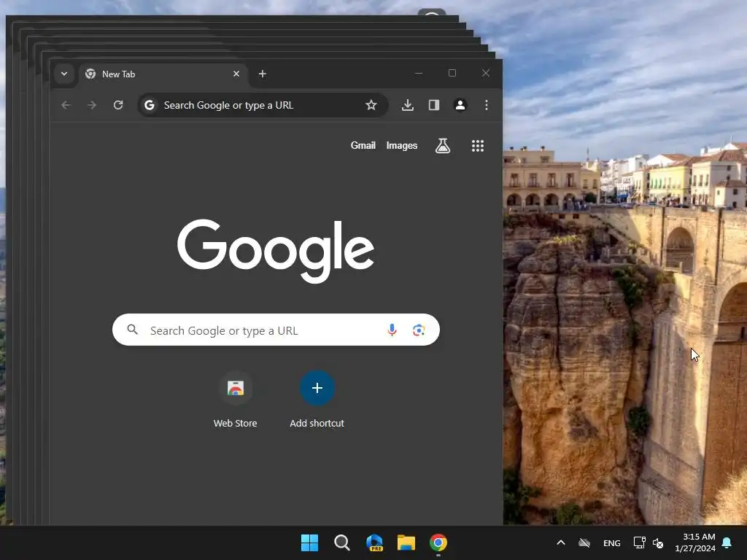Switch the ENG input language
The width and height of the screenshot is (747, 560).
[x=612, y=542]
